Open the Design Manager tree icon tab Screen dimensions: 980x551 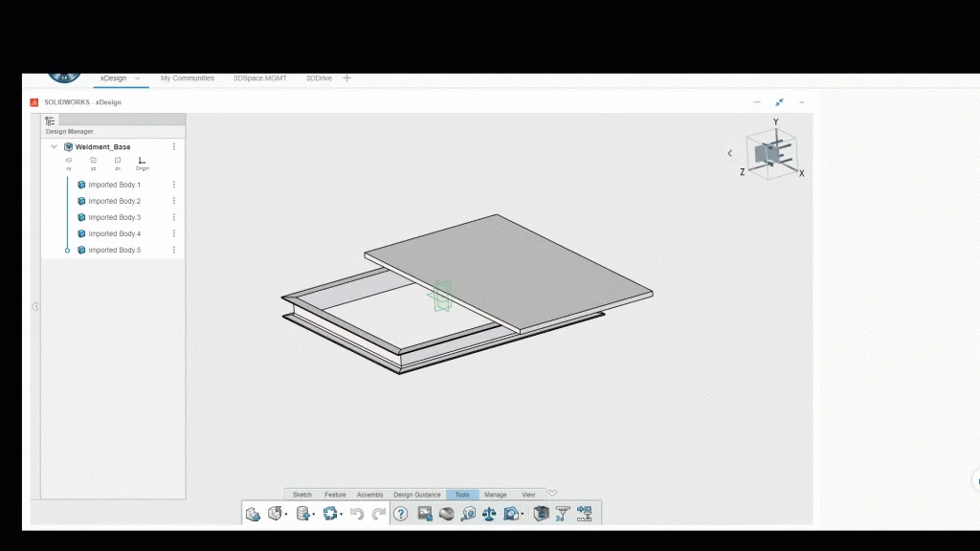[x=50, y=121]
